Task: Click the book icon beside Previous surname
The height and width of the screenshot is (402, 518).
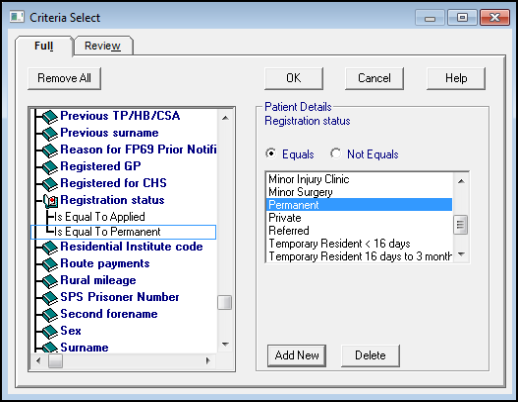Action: pyautogui.click(x=50, y=133)
